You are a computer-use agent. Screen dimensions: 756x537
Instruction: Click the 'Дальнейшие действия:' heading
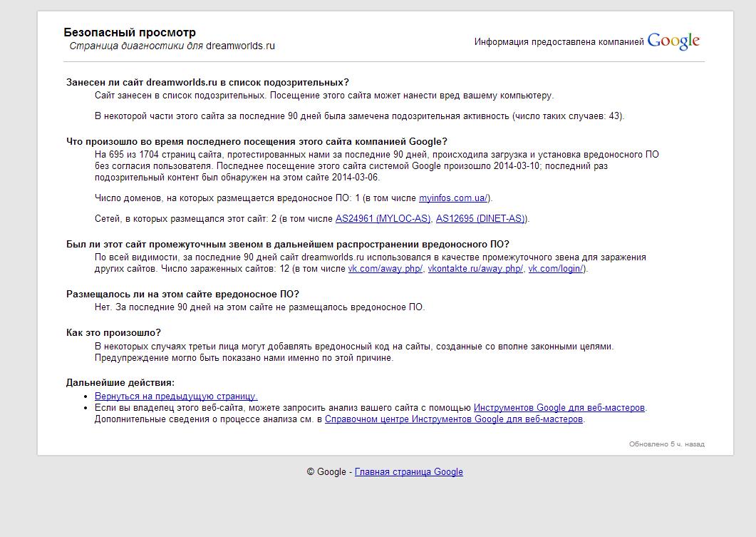(x=120, y=383)
